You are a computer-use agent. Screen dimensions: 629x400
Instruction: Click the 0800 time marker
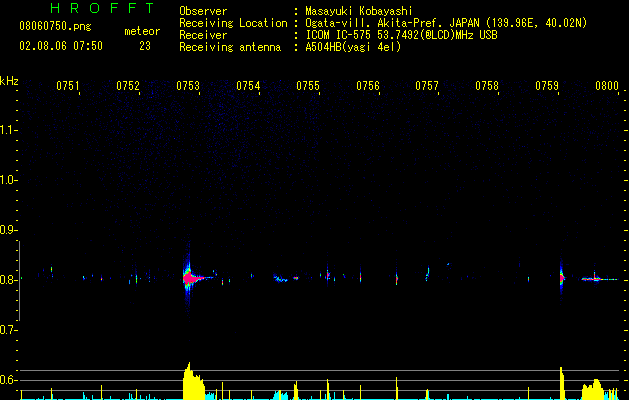(607, 86)
